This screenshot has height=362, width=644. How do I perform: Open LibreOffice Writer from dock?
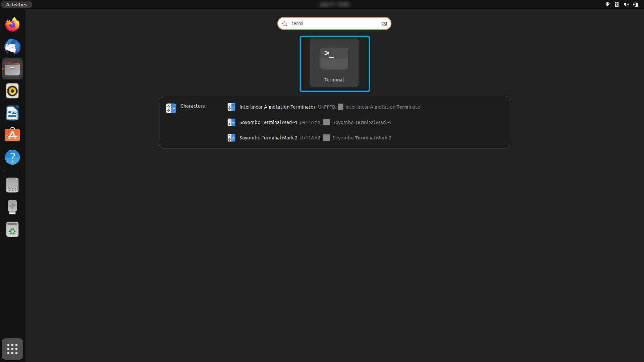point(12,113)
